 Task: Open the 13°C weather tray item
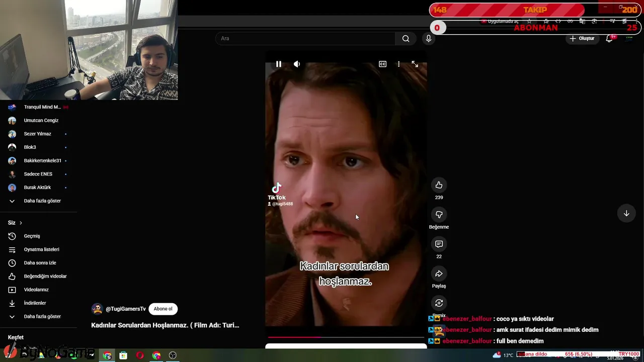pos(504,355)
